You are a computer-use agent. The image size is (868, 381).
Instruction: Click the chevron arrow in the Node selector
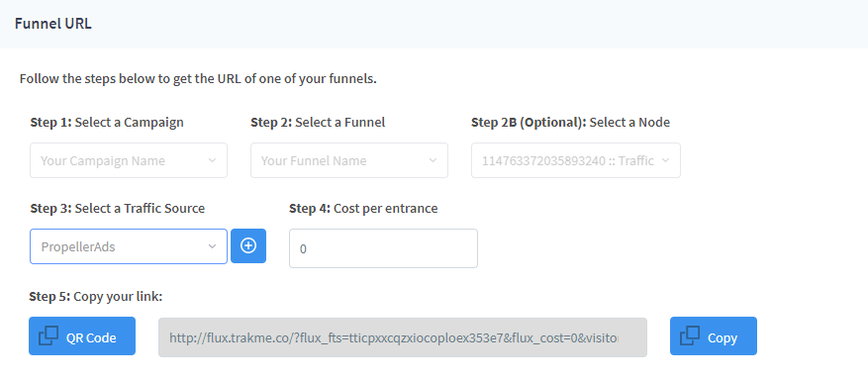[x=665, y=160]
